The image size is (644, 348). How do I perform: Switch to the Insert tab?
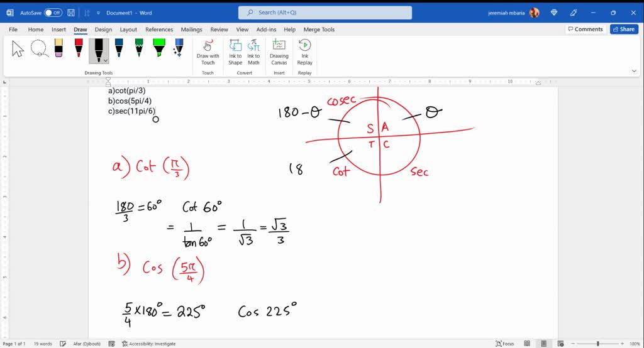[58, 30]
